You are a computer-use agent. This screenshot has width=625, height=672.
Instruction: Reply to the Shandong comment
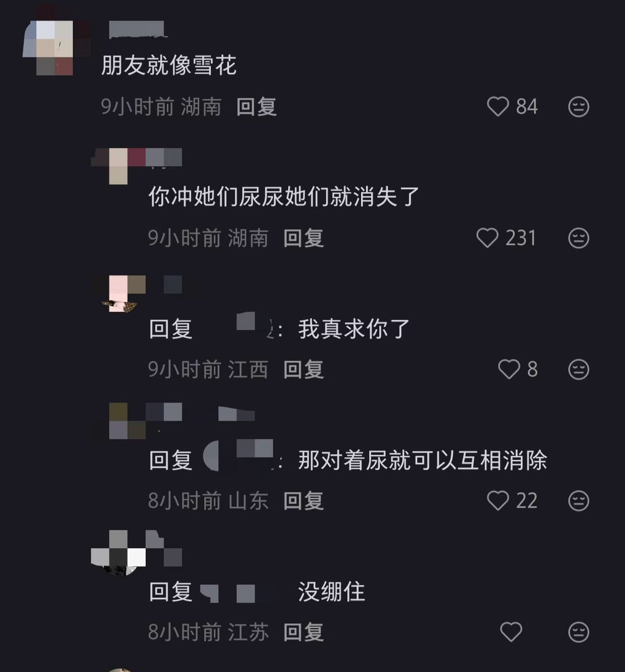click(304, 500)
